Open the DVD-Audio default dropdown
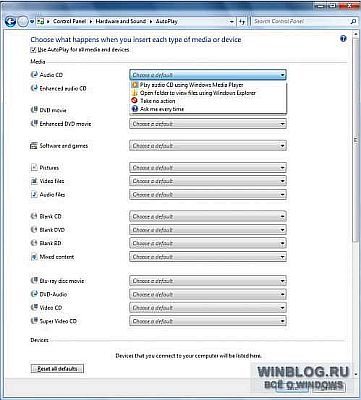This screenshot has width=361, height=400. [208, 294]
